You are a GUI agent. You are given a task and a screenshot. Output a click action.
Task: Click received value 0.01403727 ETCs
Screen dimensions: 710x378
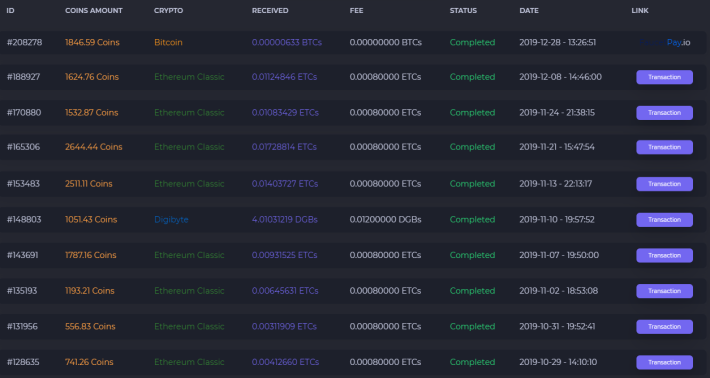click(285, 184)
